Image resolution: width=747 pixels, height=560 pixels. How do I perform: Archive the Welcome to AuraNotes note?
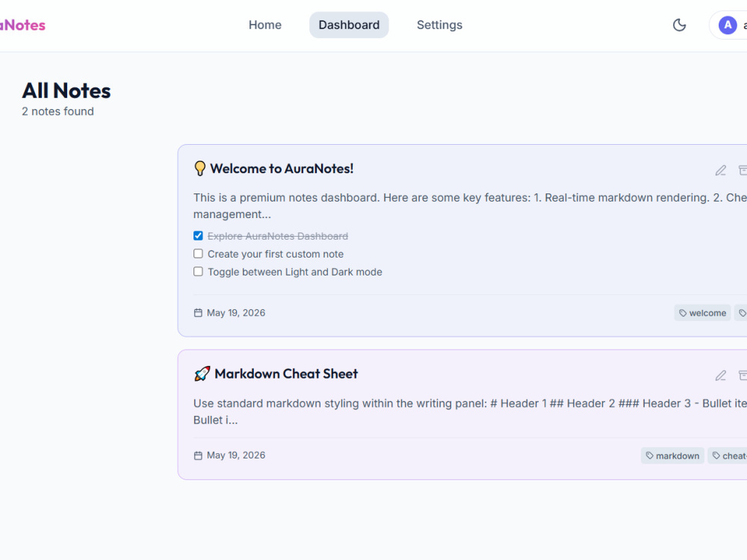click(x=743, y=170)
